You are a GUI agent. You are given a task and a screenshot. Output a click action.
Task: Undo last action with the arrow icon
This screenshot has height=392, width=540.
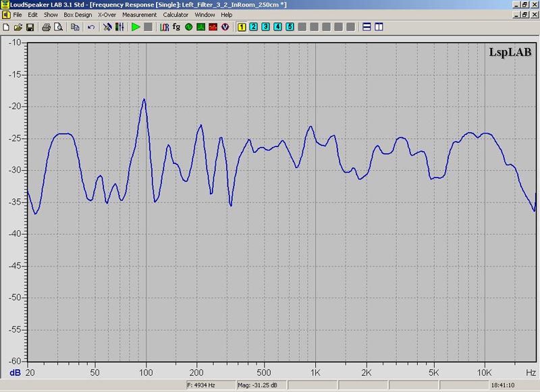(91, 27)
